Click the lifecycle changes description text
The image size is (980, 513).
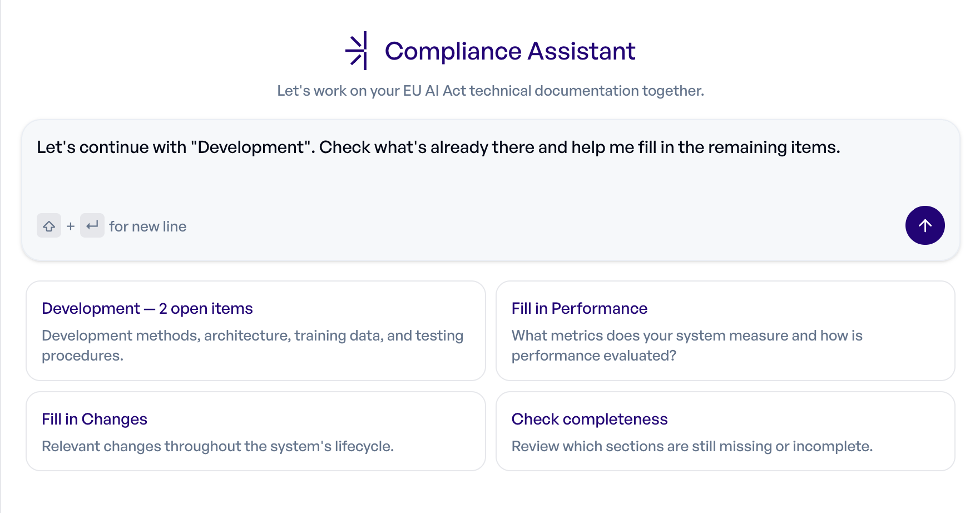[x=217, y=446]
